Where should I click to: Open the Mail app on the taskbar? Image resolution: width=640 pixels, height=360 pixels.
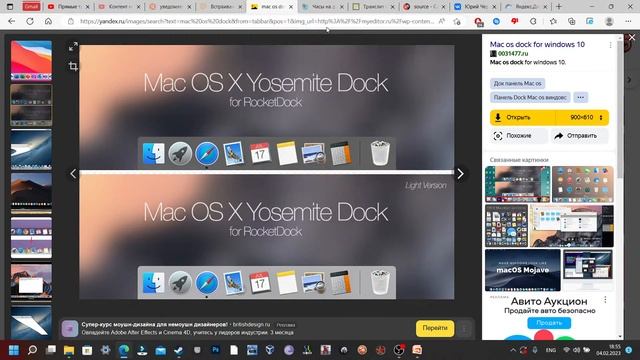point(160,350)
